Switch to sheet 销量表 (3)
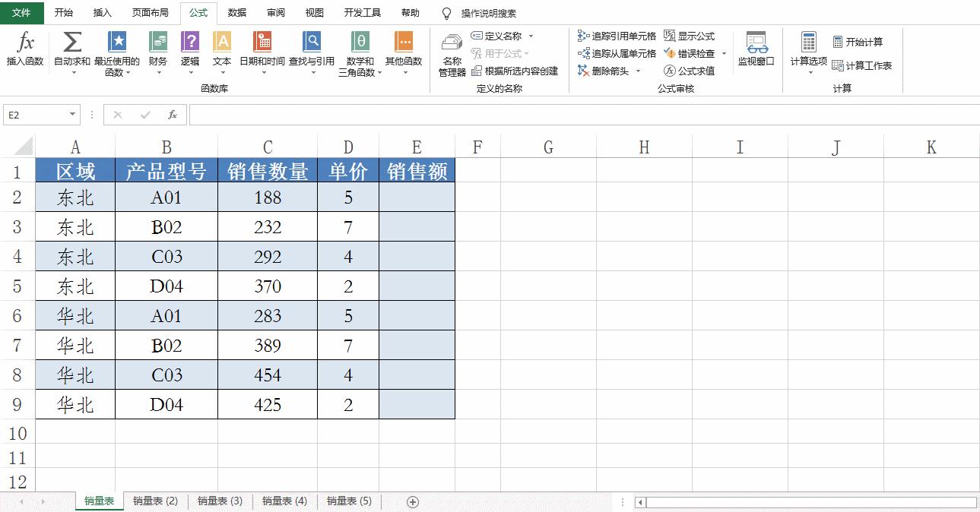980x512 pixels. click(x=219, y=501)
